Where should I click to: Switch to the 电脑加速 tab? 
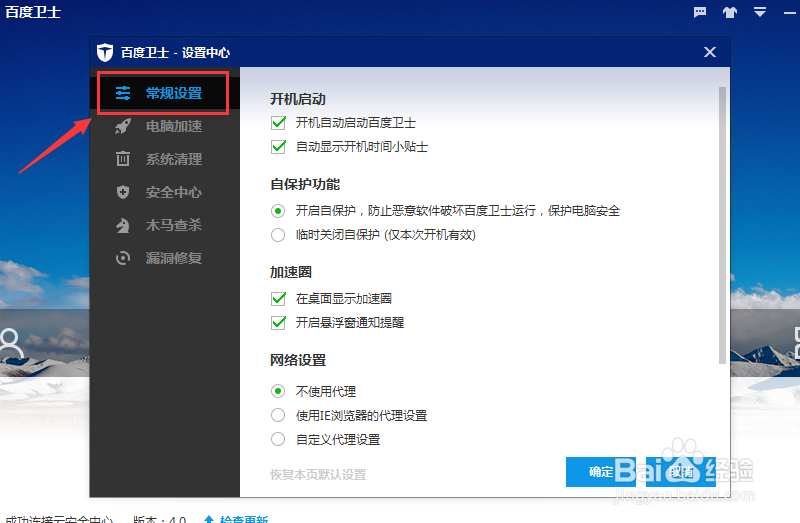click(x=164, y=126)
